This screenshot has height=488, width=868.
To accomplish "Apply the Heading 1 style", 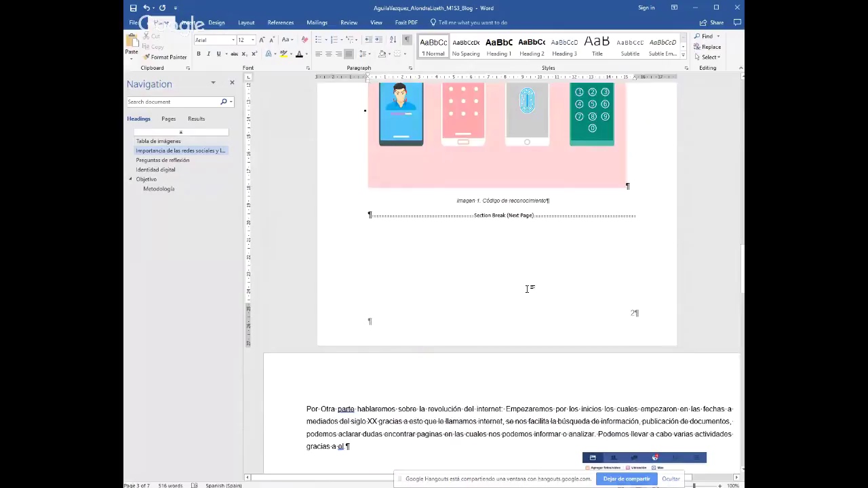I will pos(498,47).
